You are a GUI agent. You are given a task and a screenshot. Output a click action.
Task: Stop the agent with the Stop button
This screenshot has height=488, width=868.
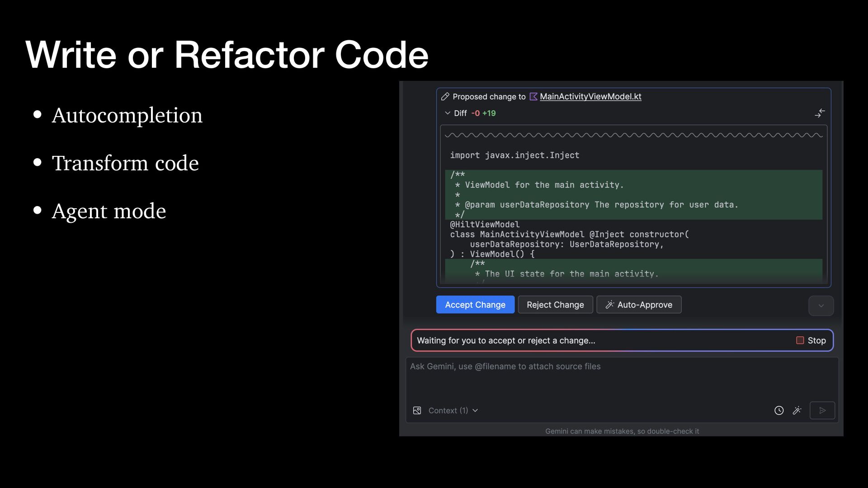coord(811,341)
